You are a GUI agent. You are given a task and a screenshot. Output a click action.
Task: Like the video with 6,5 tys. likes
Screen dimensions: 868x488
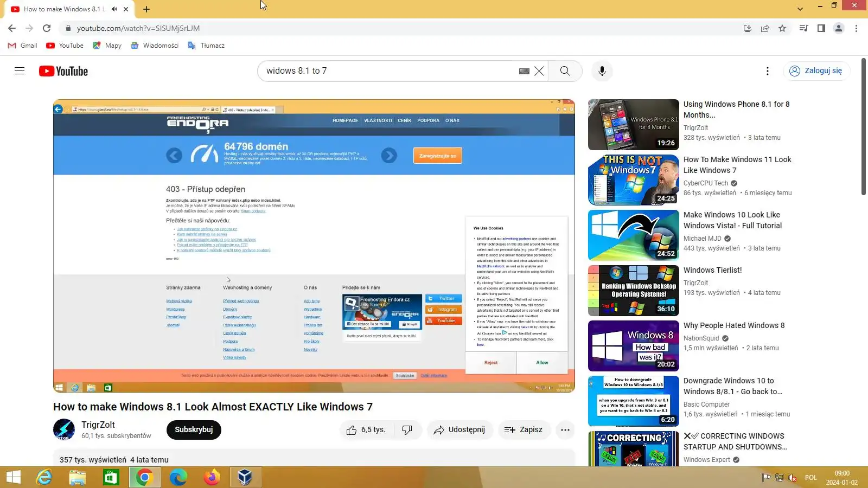tap(367, 430)
